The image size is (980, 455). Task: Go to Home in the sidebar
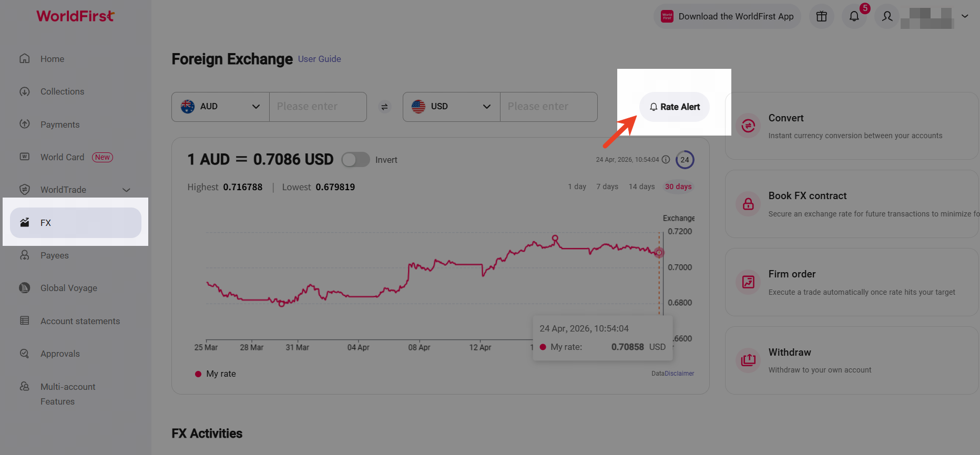click(x=53, y=59)
